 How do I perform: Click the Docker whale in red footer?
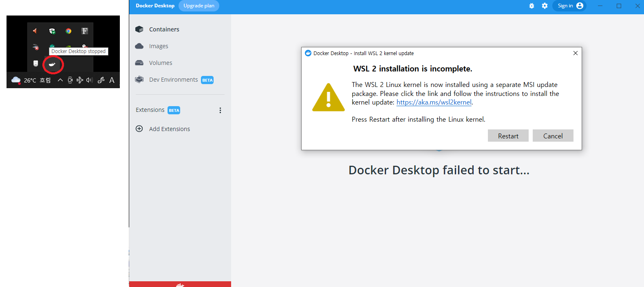[x=180, y=285]
